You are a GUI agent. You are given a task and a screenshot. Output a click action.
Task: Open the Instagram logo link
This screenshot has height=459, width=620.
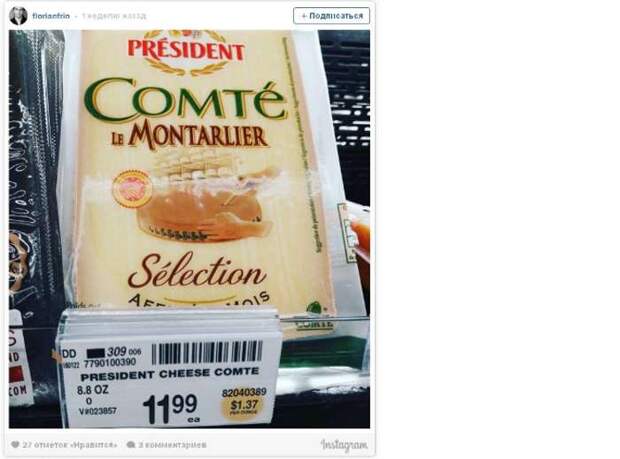point(344,446)
